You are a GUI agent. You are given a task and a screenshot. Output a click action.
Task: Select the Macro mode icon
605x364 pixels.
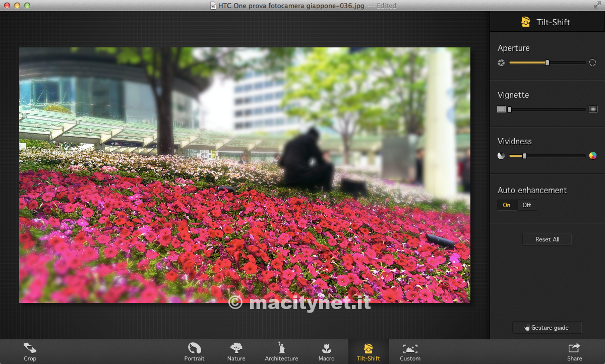(326, 348)
